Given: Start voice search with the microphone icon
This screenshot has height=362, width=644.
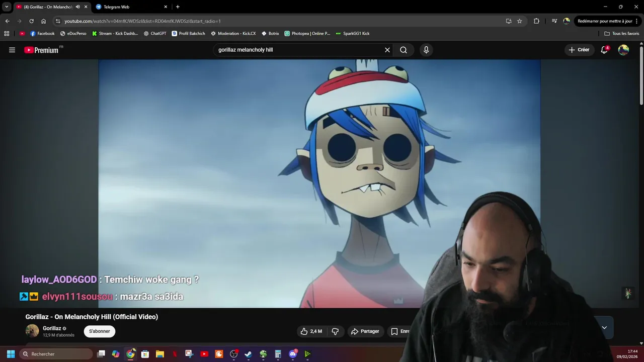Looking at the screenshot, I should tap(426, 50).
